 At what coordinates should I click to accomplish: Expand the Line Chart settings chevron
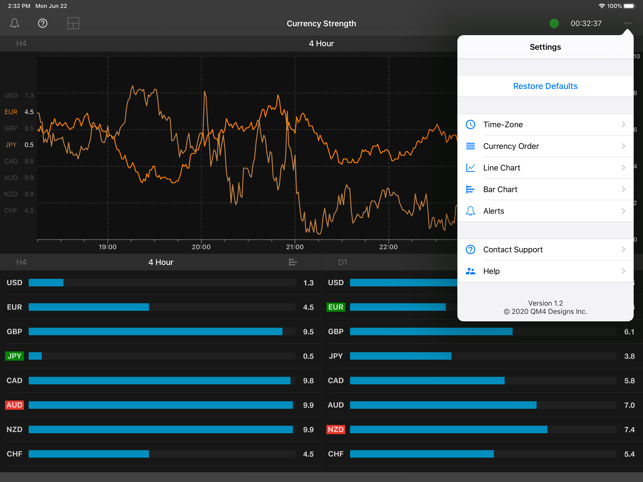(623, 168)
